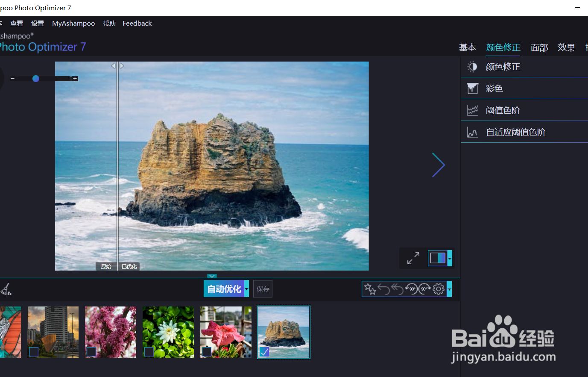588x377 pixels.
Task: Toggle checkbox on pink blossom thumbnail
Action: (91, 352)
